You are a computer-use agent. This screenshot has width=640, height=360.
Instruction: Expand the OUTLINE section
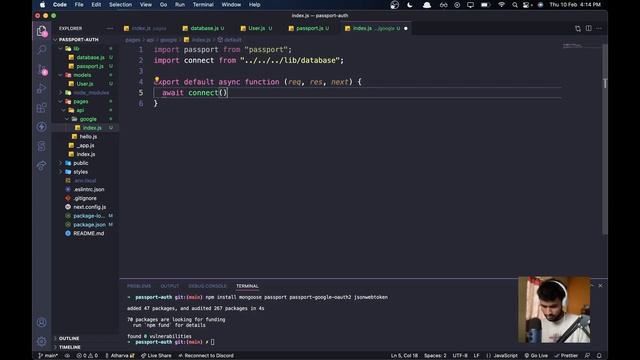point(69,338)
